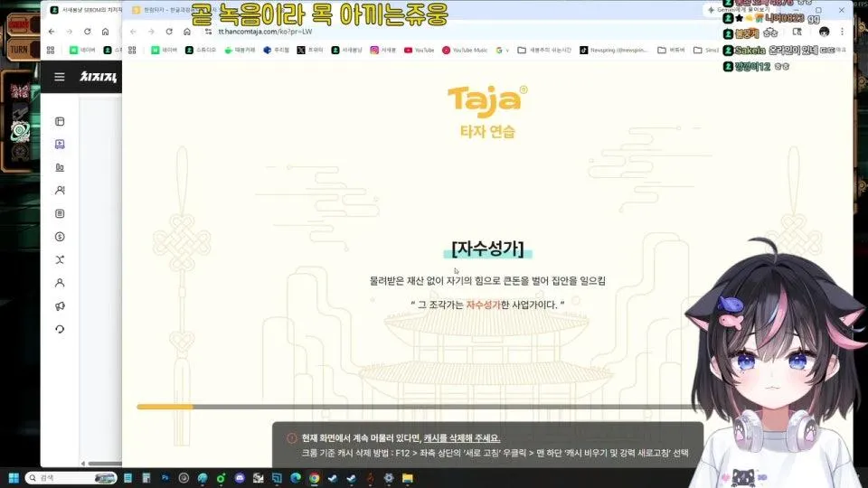Open the Newspring TikTok bookmark
The width and height of the screenshot is (868, 488).
[x=613, y=50]
